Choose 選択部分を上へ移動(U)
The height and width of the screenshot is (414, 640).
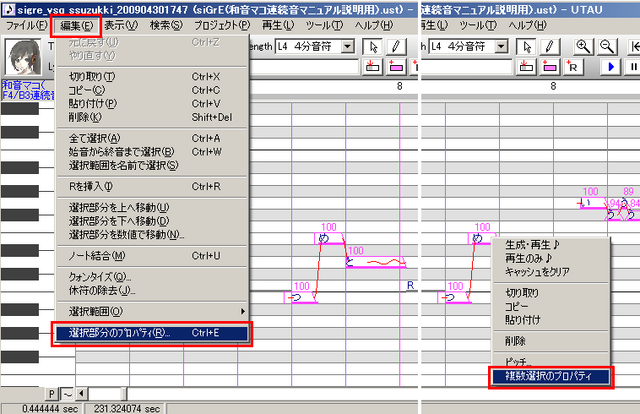pyautogui.click(x=152, y=207)
